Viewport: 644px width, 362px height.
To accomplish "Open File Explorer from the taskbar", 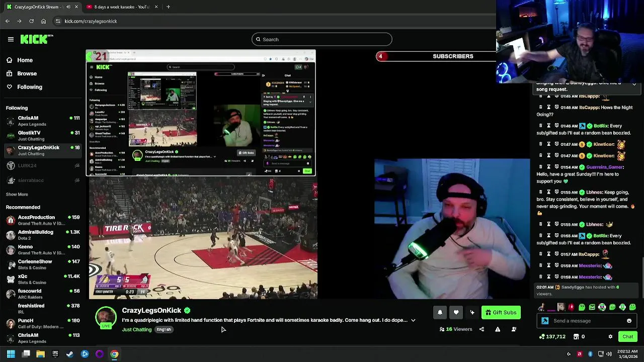I will click(x=40, y=354).
